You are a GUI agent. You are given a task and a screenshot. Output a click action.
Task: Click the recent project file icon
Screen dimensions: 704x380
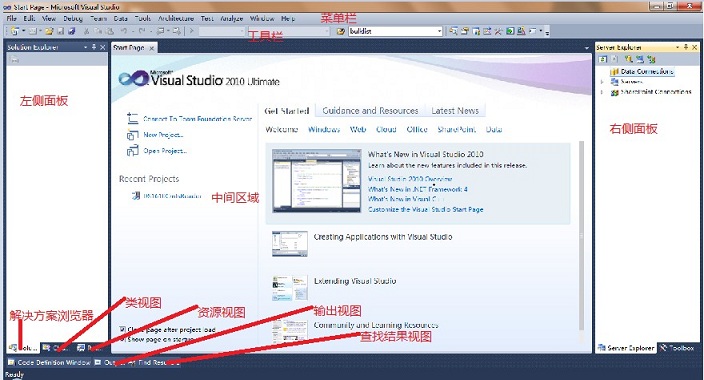[136, 196]
